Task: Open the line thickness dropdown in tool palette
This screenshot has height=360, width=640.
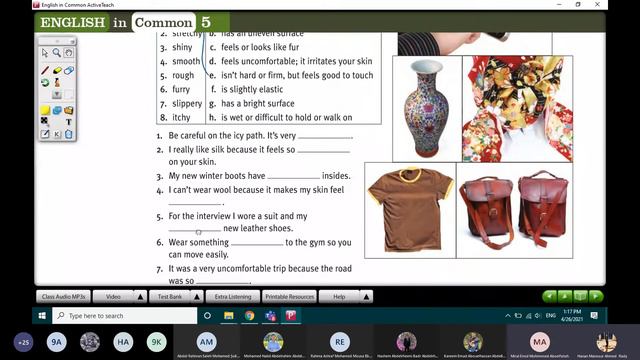Action: (x=57, y=95)
